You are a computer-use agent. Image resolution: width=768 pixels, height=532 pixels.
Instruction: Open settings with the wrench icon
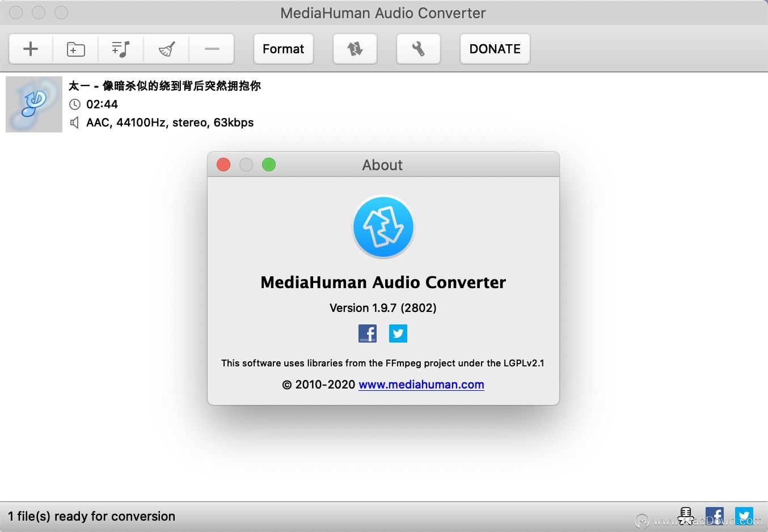point(419,49)
